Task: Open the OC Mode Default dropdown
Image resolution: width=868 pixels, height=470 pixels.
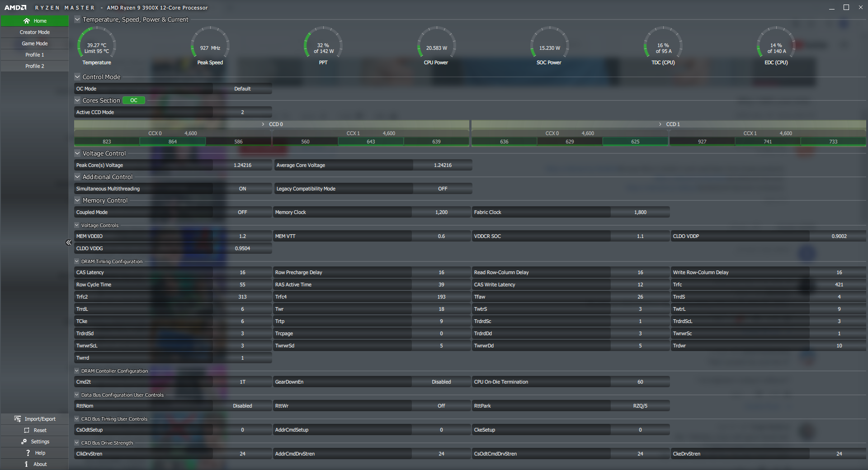Action: 242,89
